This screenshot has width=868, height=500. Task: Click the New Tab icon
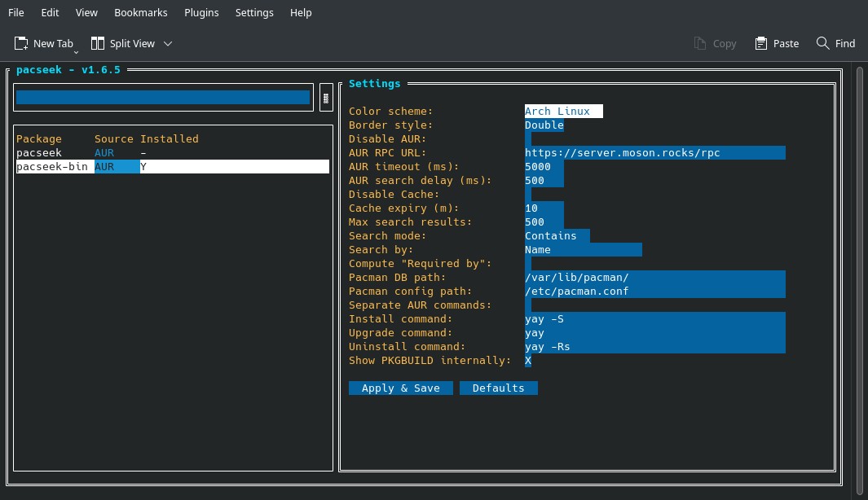pyautogui.click(x=21, y=43)
